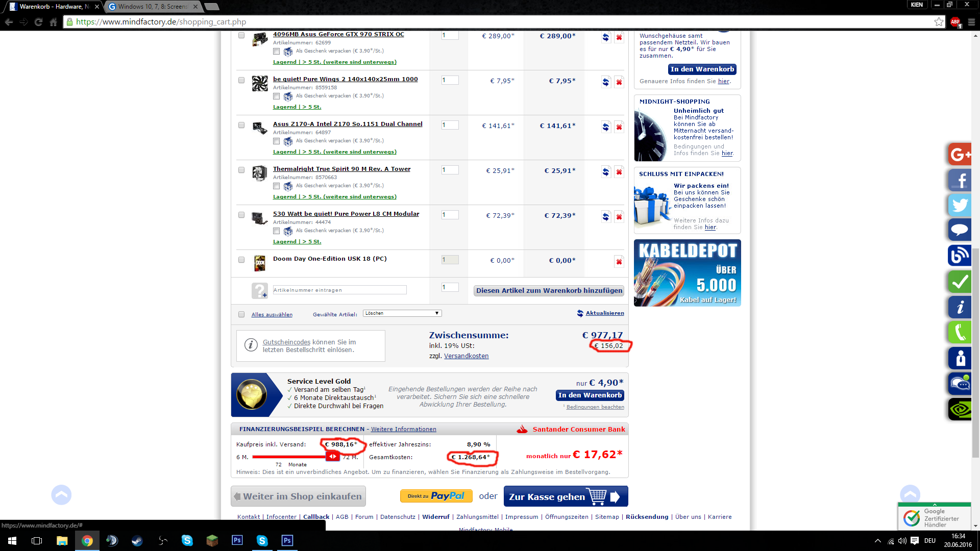
Task: Open the Löschen action dropdown
Action: click(402, 313)
